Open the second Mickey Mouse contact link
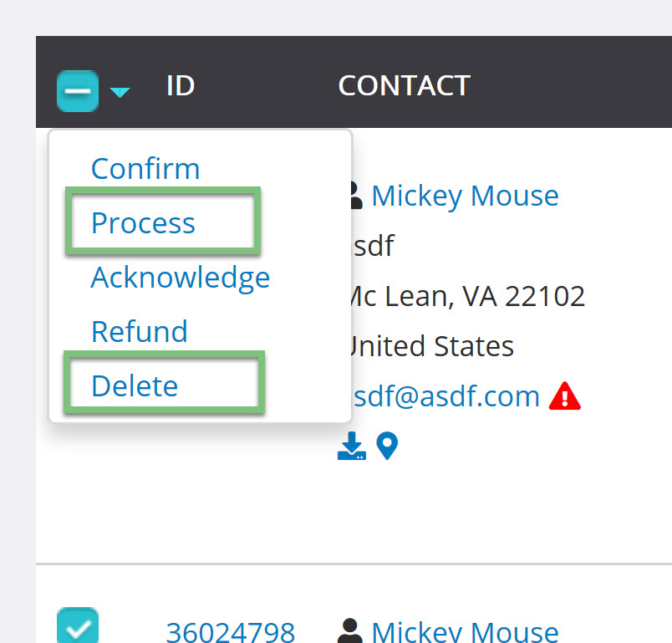672x643 pixels. click(x=465, y=632)
